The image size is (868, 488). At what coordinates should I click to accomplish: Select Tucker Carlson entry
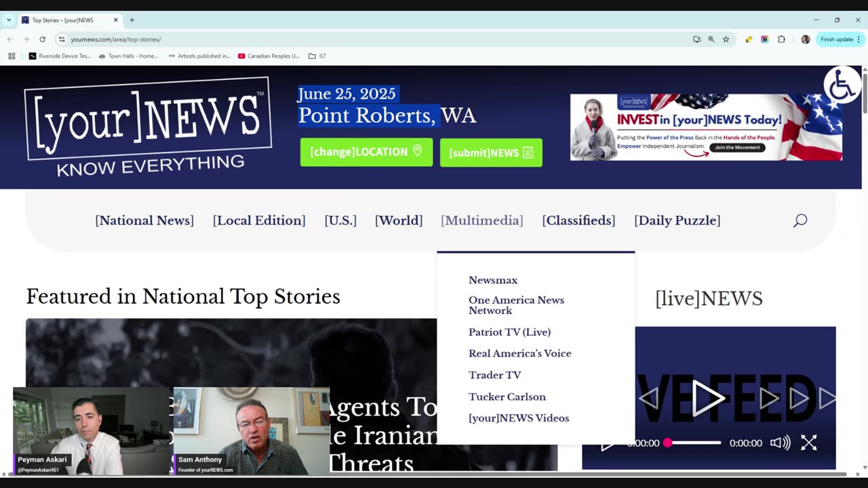(x=507, y=396)
